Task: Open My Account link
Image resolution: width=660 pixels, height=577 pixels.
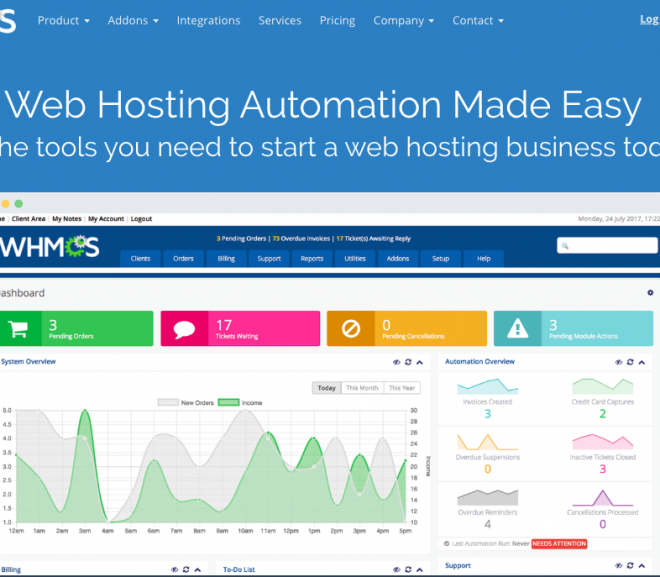Action: pos(106,219)
